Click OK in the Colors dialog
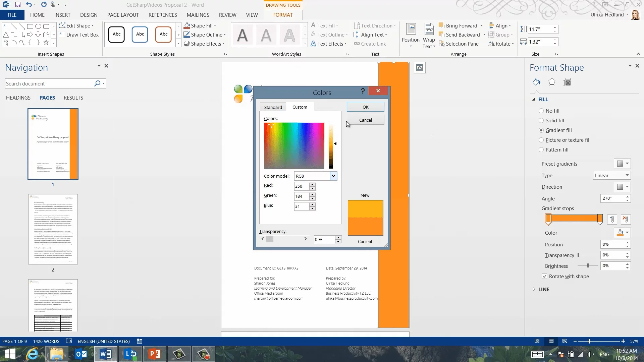644x362 pixels. [x=365, y=107]
